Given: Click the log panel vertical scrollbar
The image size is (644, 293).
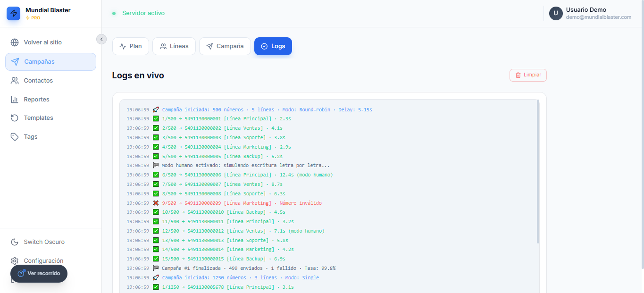Looking at the screenshot, I should pyautogui.click(x=538, y=172).
